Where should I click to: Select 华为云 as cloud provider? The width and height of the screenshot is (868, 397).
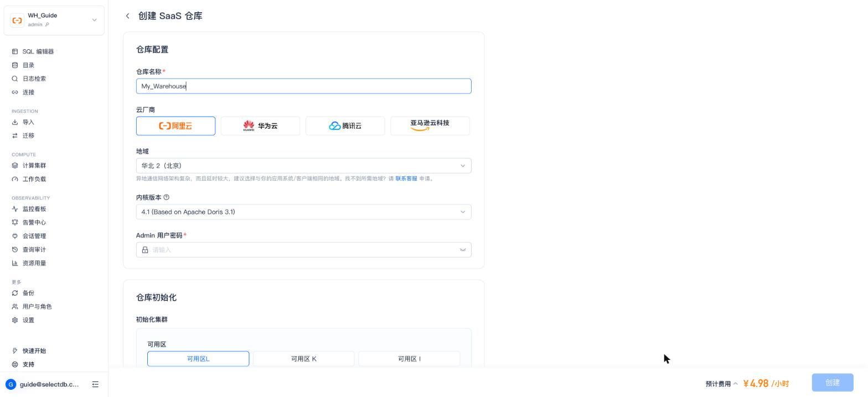pyautogui.click(x=260, y=126)
